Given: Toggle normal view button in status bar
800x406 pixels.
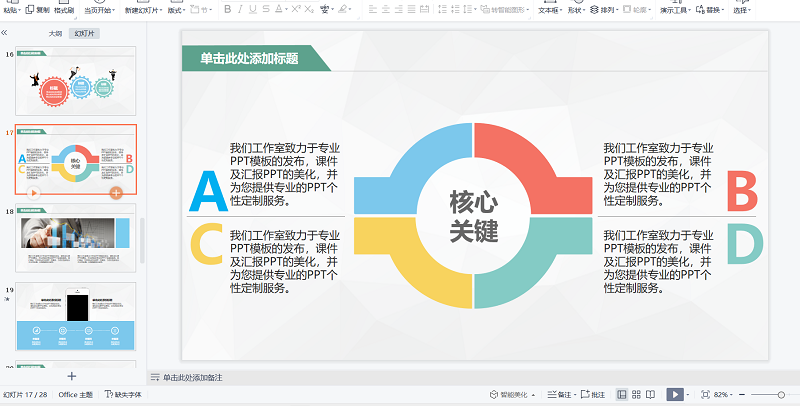Looking at the screenshot, I should pyautogui.click(x=622, y=395).
